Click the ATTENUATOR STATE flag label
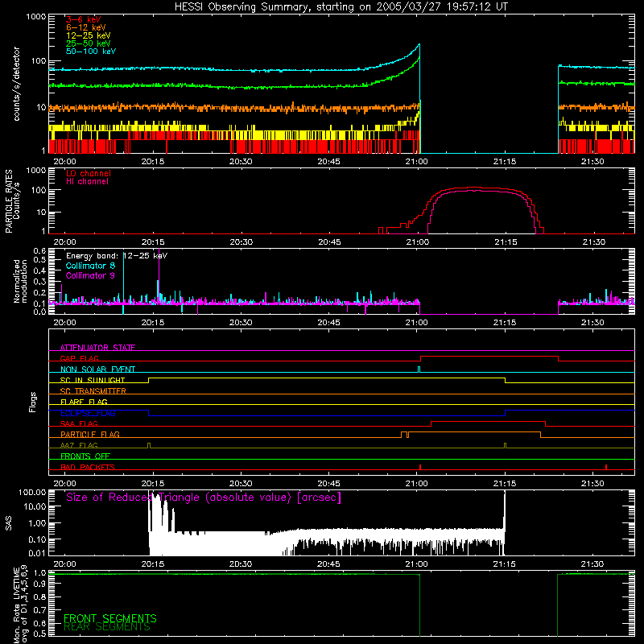644x644 pixels. tap(97, 348)
